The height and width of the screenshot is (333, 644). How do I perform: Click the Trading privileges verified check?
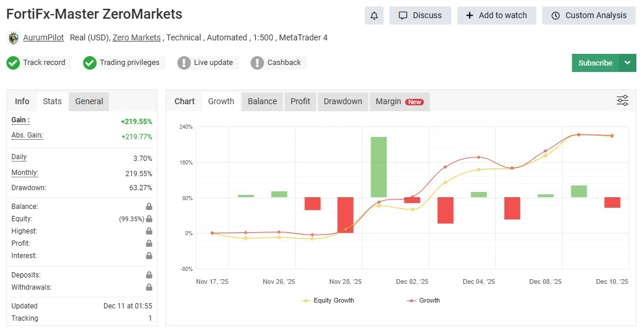[x=90, y=63]
